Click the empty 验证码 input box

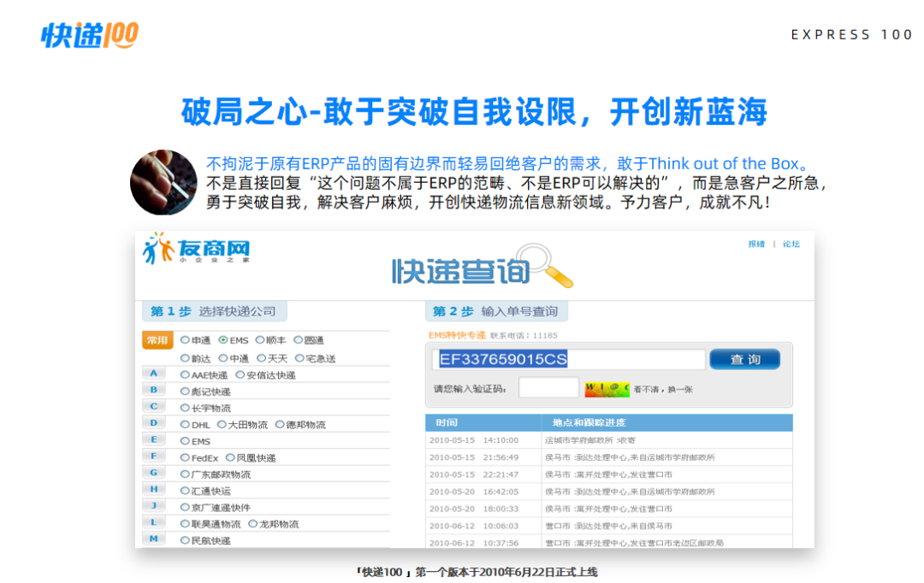pos(548,388)
